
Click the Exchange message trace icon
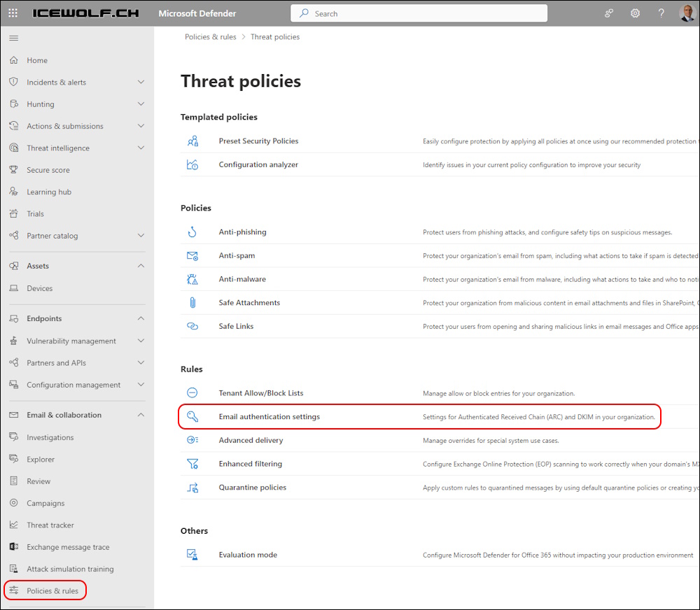(x=14, y=546)
